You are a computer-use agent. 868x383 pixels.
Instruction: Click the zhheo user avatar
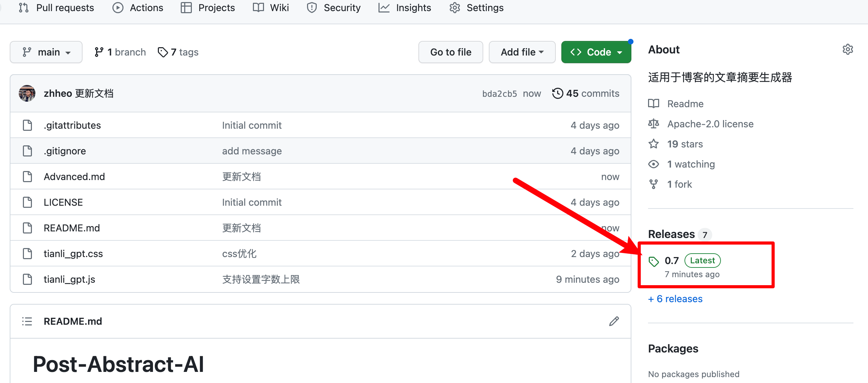click(27, 93)
